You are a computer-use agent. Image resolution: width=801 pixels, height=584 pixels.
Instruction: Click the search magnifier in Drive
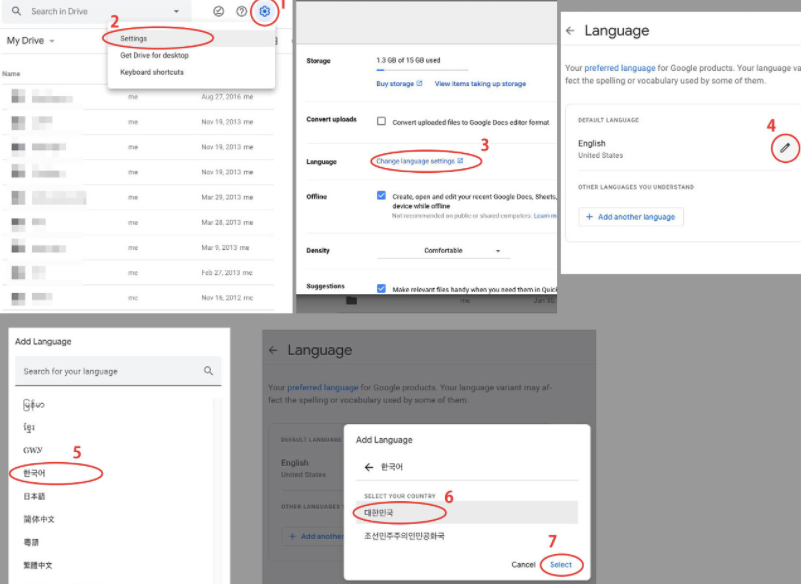(16, 11)
